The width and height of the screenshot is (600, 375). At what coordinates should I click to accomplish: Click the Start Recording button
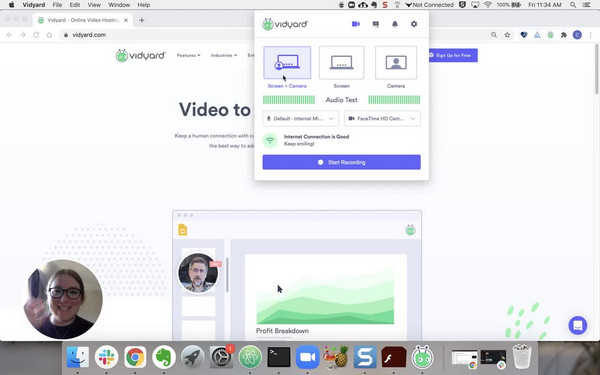(341, 162)
